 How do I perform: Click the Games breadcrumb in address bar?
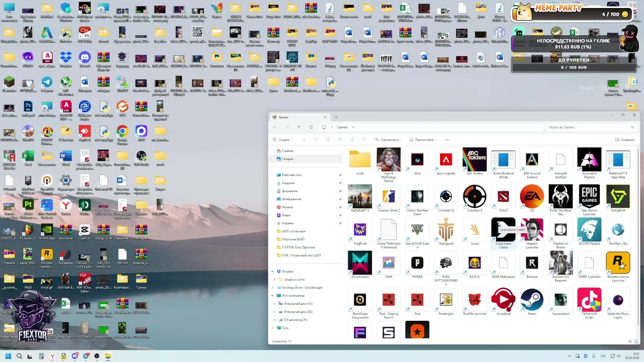(342, 127)
